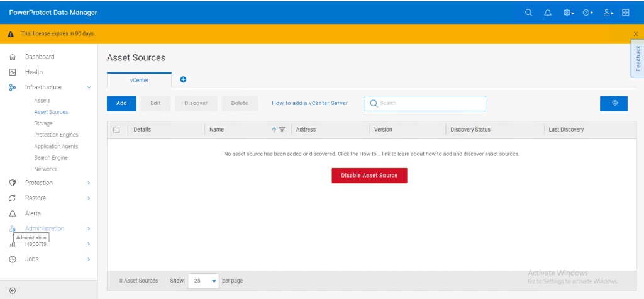Filter the Name column
This screenshot has width=644, height=299.
point(282,130)
